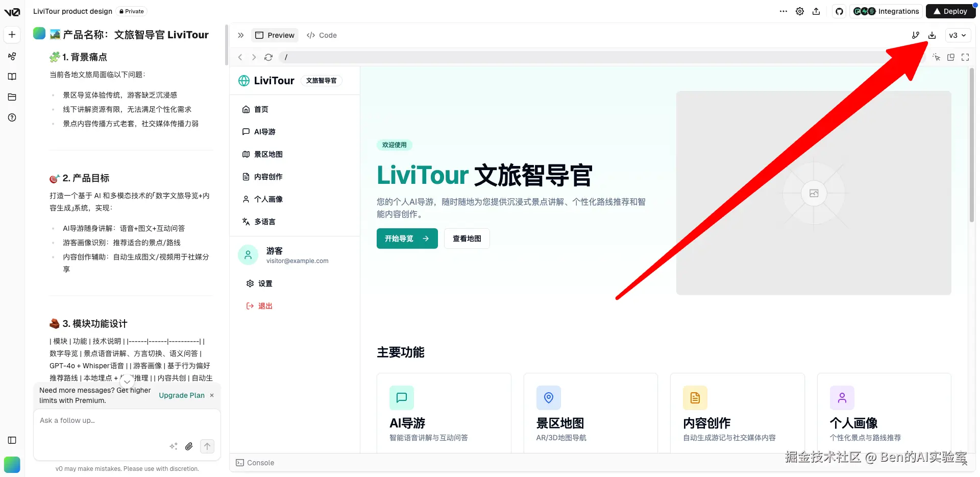Dismiss the upgrade banner
Viewport: 980px width, 477px height.
pyautogui.click(x=212, y=395)
